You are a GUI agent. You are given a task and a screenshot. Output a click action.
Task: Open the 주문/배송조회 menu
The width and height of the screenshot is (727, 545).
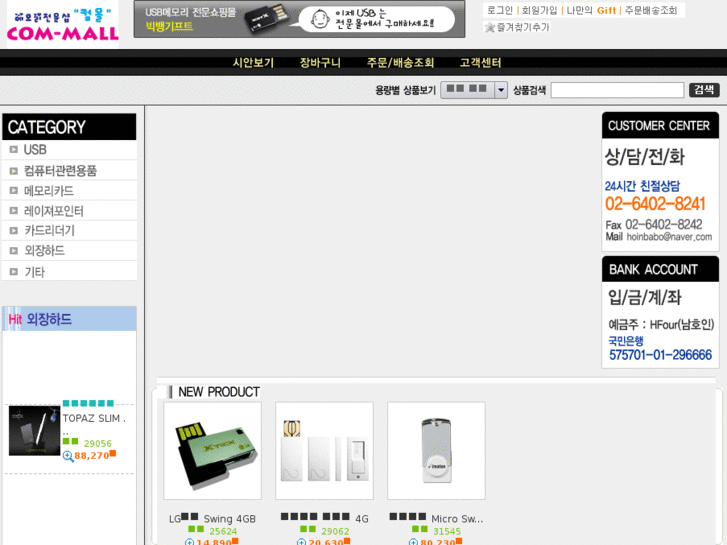[400, 63]
